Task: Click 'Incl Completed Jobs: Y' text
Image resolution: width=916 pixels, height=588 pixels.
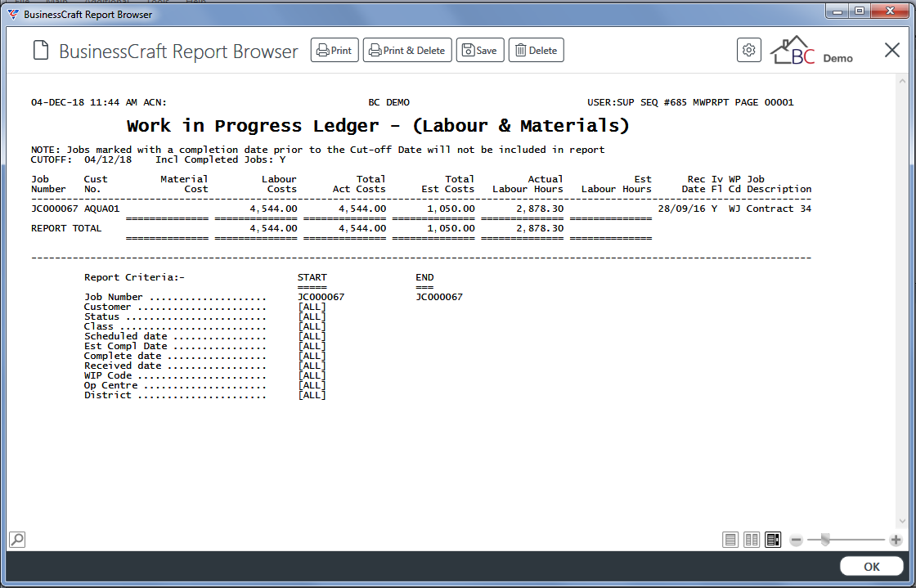Action: point(220,159)
